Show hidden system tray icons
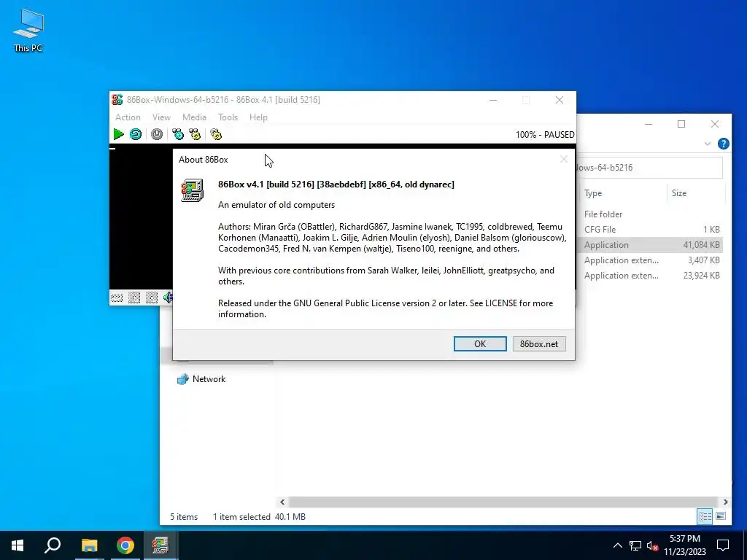747x560 pixels. click(x=617, y=545)
